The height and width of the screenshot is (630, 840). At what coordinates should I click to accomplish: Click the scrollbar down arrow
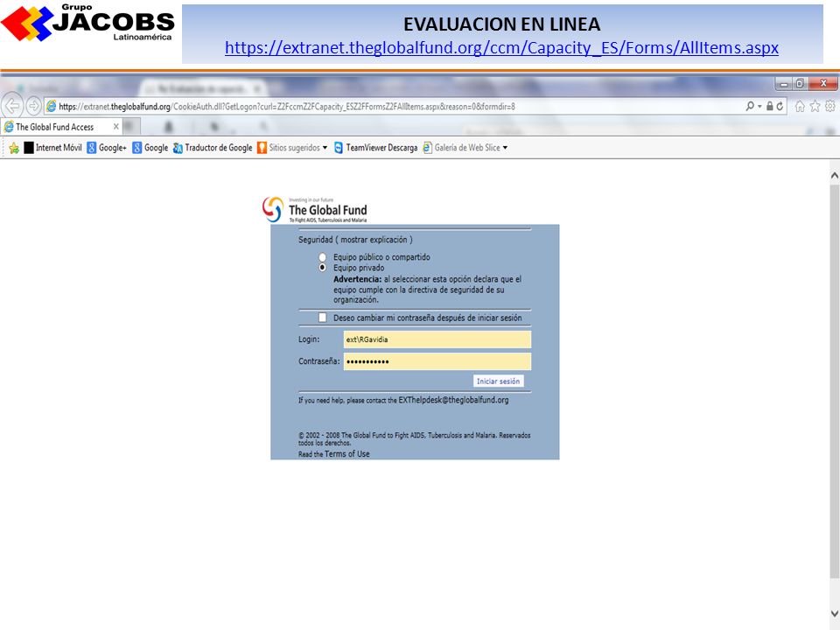click(x=834, y=613)
